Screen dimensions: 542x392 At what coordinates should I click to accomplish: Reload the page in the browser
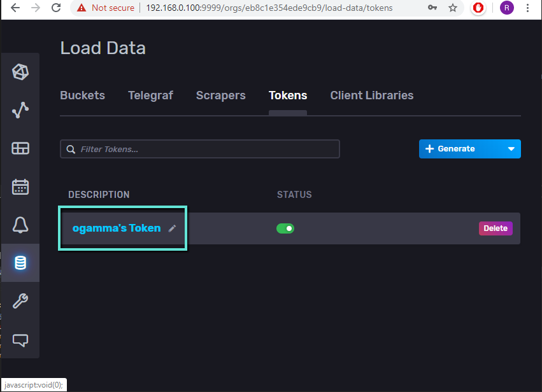(56, 8)
